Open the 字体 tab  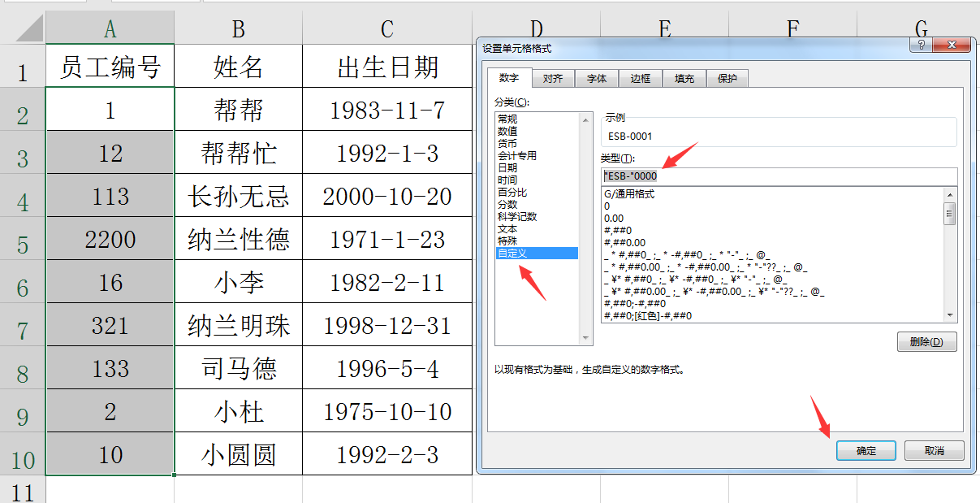597,79
